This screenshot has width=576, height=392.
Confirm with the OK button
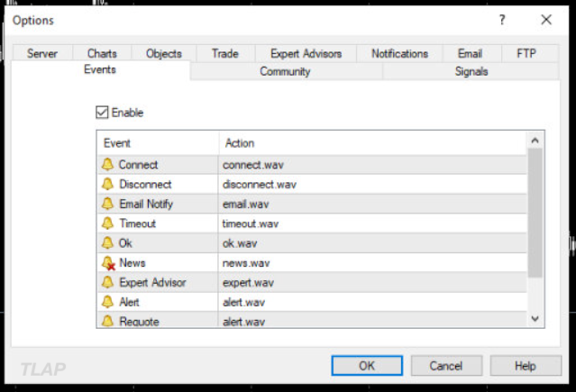tap(367, 366)
